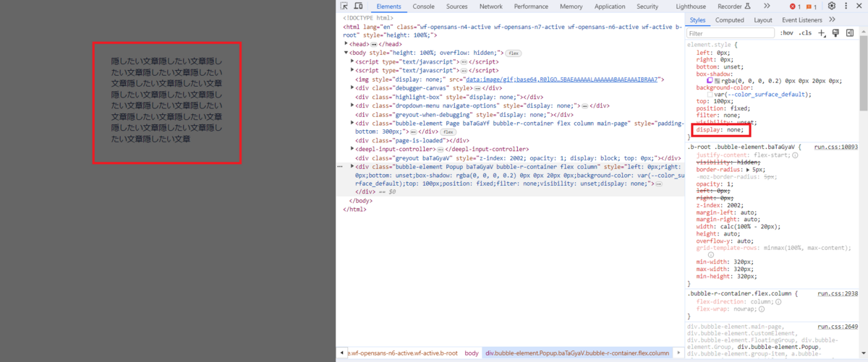This screenshot has height=362, width=868.
Task: Toggle the .cls element classes panel
Action: coord(805,33)
